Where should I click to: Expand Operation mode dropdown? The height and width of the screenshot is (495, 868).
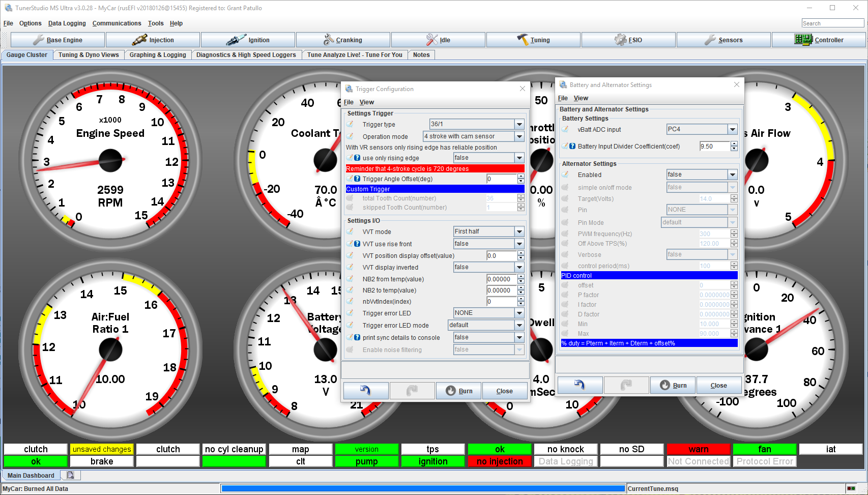pos(519,136)
